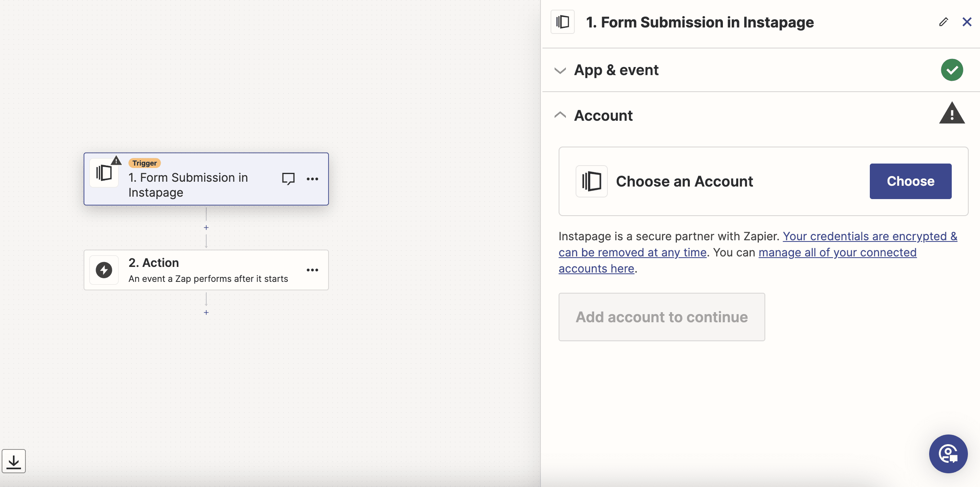Add step below the Action step
980x487 pixels.
[x=206, y=313]
